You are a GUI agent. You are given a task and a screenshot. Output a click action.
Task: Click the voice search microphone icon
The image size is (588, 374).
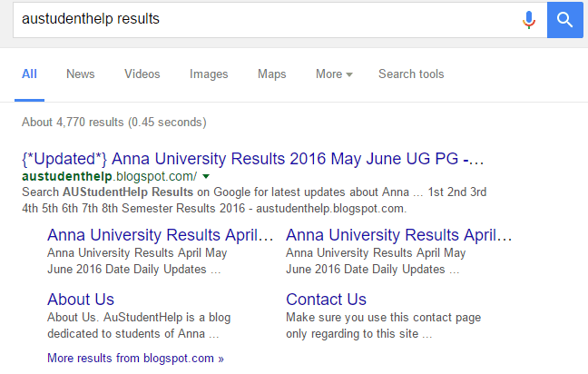[x=529, y=19]
